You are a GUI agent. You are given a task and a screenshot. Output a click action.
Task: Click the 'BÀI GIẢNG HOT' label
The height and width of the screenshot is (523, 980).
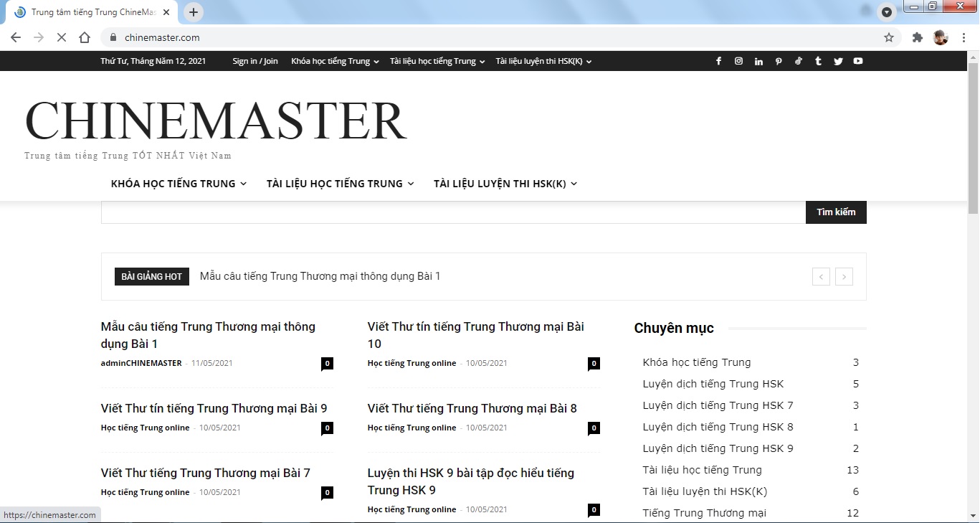tap(152, 276)
